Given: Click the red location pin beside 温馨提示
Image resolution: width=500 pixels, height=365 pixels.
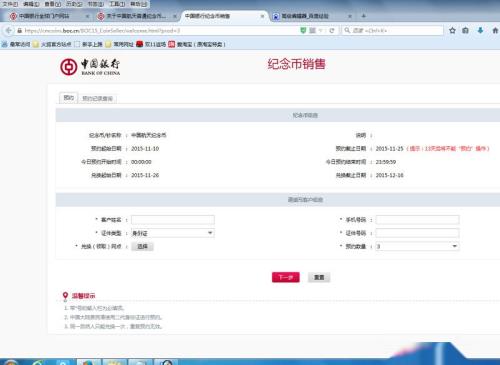Looking at the screenshot, I should (x=65, y=296).
